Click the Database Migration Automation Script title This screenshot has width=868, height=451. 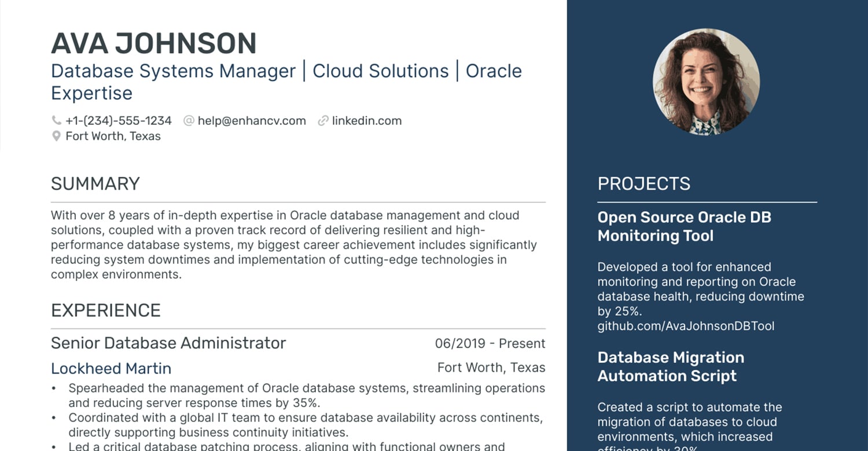pos(671,367)
